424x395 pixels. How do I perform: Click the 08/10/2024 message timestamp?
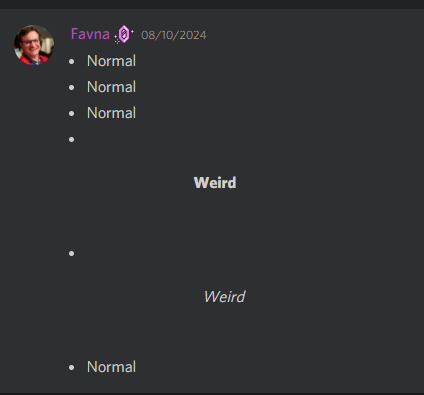[174, 35]
